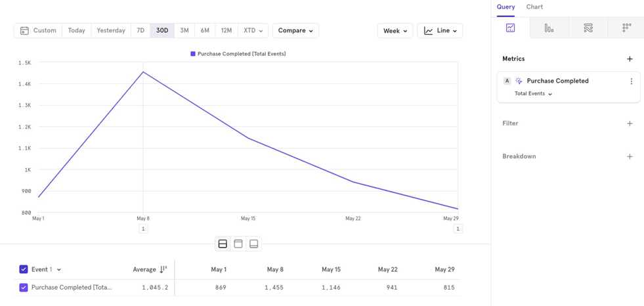The width and height of the screenshot is (644, 306).
Task: Open the Custom date range picker
Action: (38, 31)
